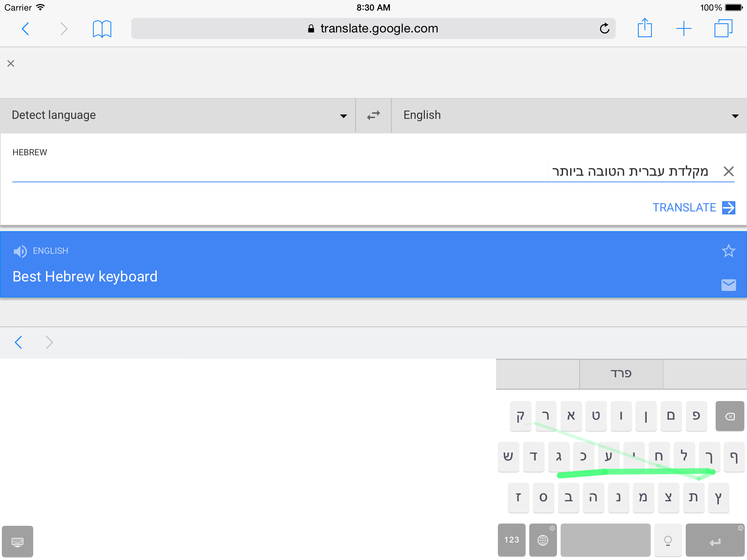Swap source and target languages
Image resolution: width=747 pixels, height=560 pixels.
(x=373, y=116)
